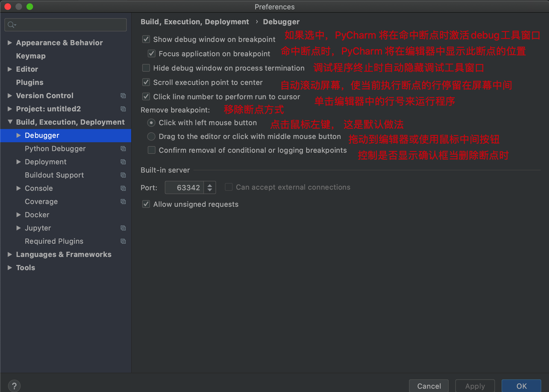The image size is (549, 392).
Task: Confirm preferences with OK button
Action: click(521, 386)
